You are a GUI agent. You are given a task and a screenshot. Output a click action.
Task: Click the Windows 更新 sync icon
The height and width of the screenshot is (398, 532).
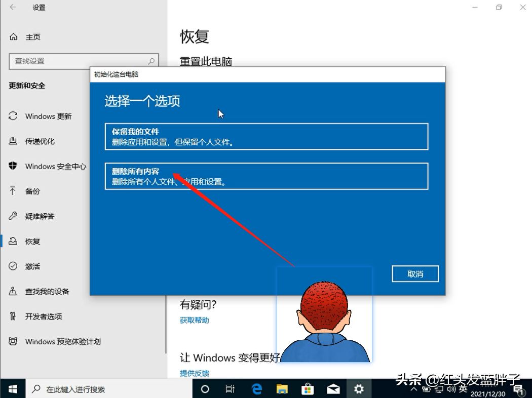[13, 116]
